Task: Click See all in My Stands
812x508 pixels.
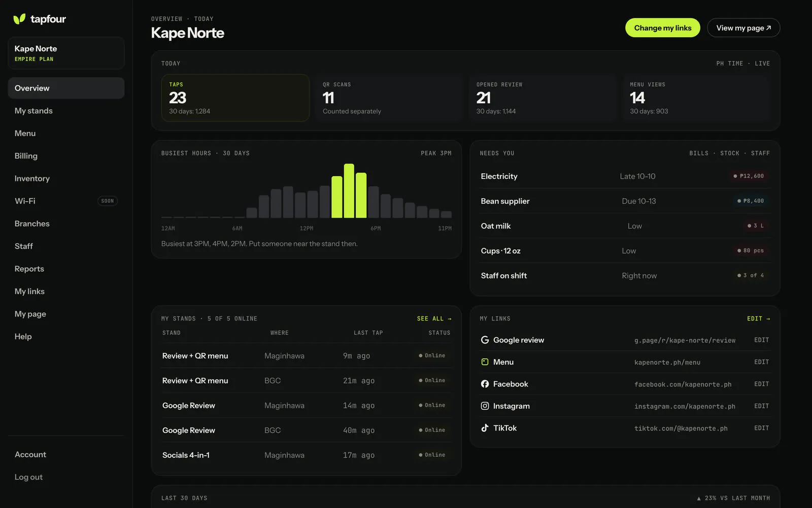Action: pyautogui.click(x=434, y=319)
